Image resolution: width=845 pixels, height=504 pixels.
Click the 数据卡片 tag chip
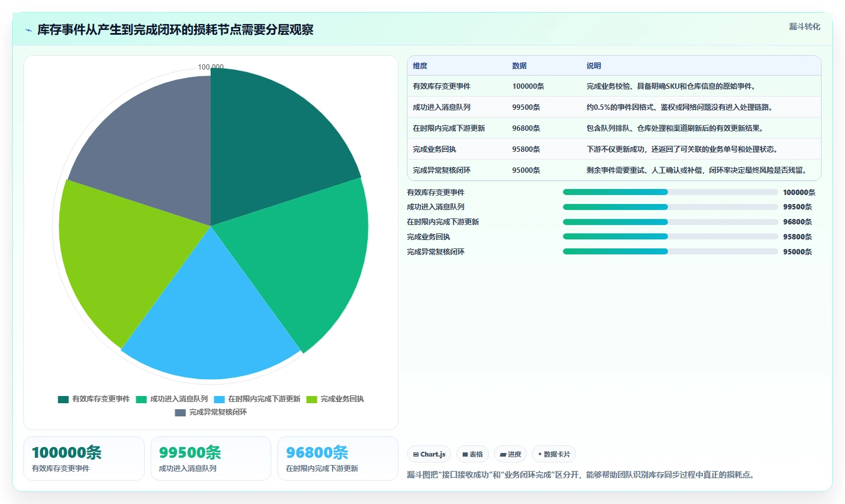[x=554, y=454]
